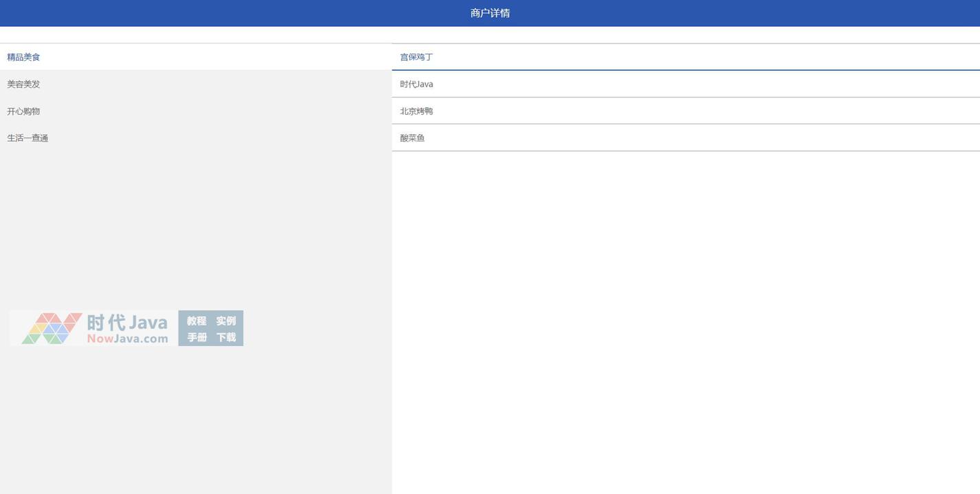Screen dimensions: 980x494
Task: Choose the 生活一查通 category
Action: pyautogui.click(x=28, y=138)
